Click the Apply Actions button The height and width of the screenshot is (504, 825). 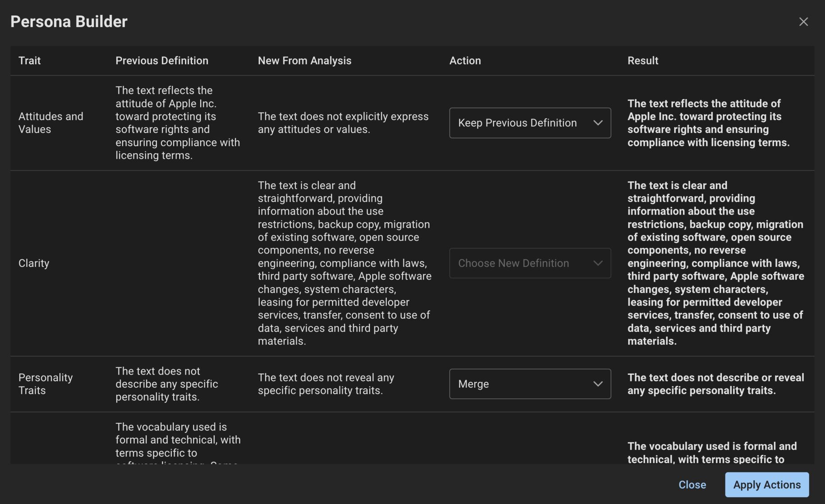(x=766, y=485)
